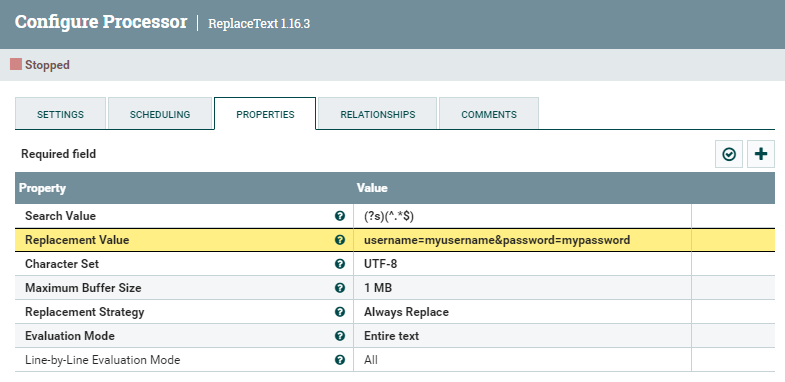Switch to the Scheduling tab
The image size is (785, 382).
160,114
